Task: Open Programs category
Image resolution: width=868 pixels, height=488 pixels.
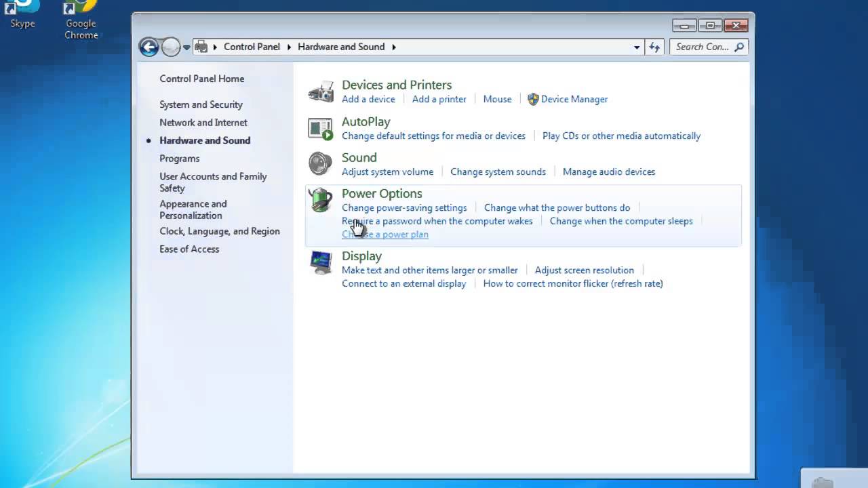Action: (x=180, y=159)
